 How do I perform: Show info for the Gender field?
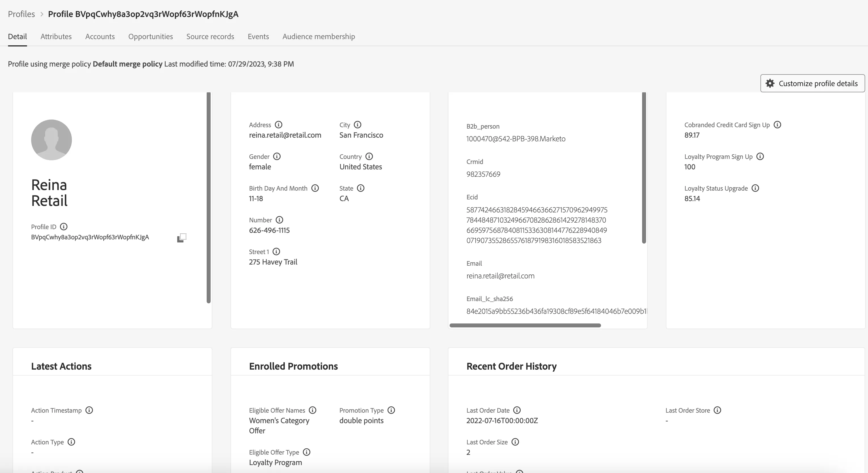[x=277, y=156]
